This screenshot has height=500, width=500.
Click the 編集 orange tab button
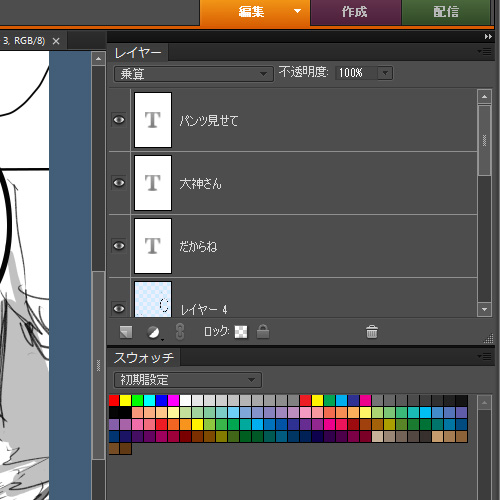tap(255, 12)
